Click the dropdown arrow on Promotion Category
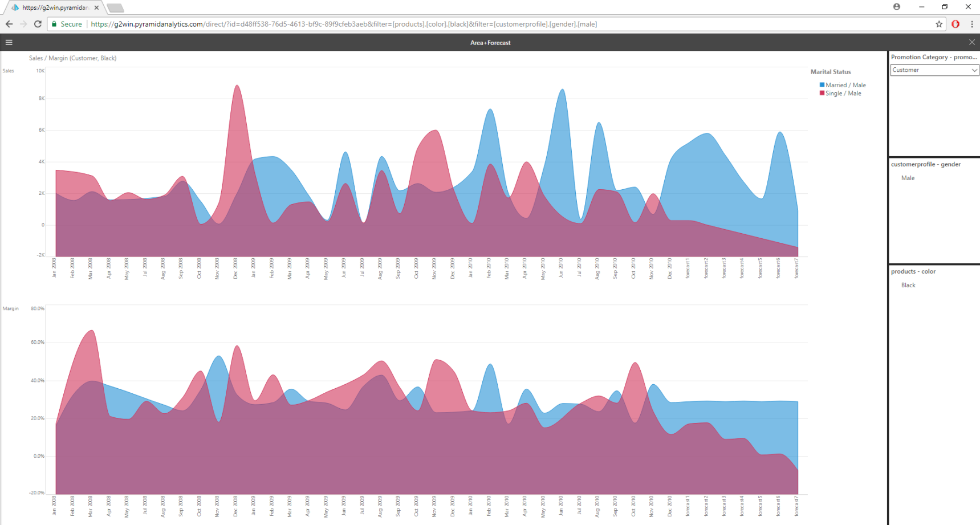Screen dimensions: 980x525 [974, 70]
